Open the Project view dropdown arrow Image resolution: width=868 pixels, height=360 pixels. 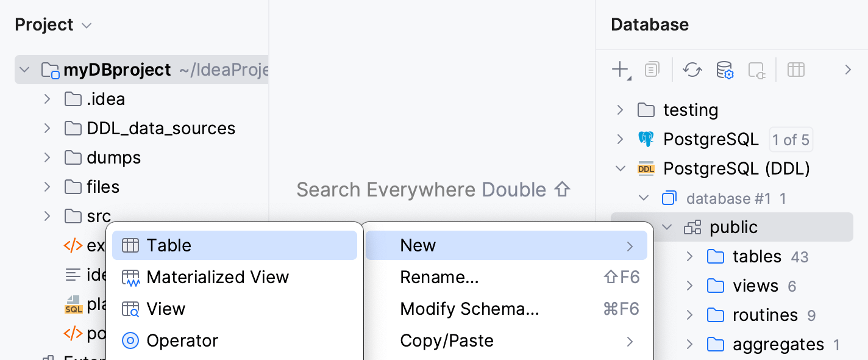click(86, 25)
